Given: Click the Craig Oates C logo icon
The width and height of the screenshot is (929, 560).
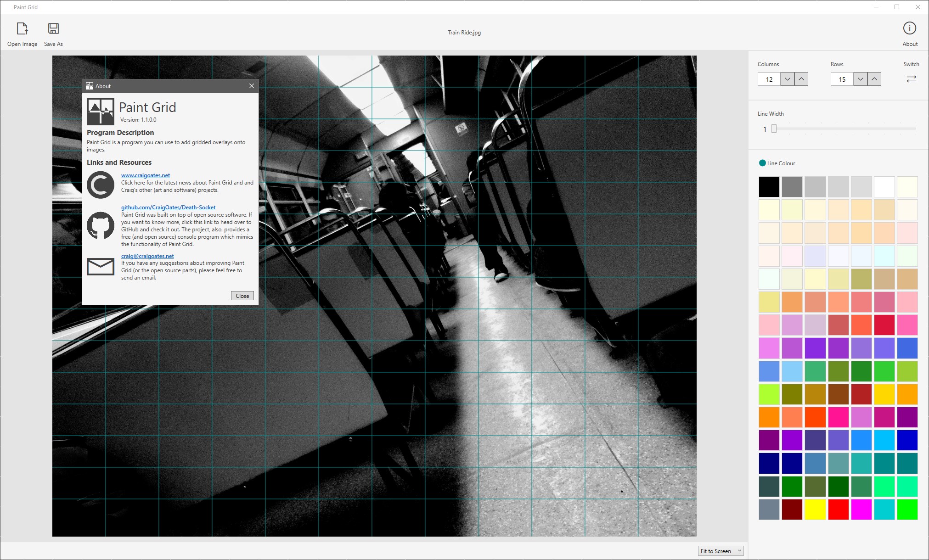Looking at the screenshot, I should (x=101, y=185).
